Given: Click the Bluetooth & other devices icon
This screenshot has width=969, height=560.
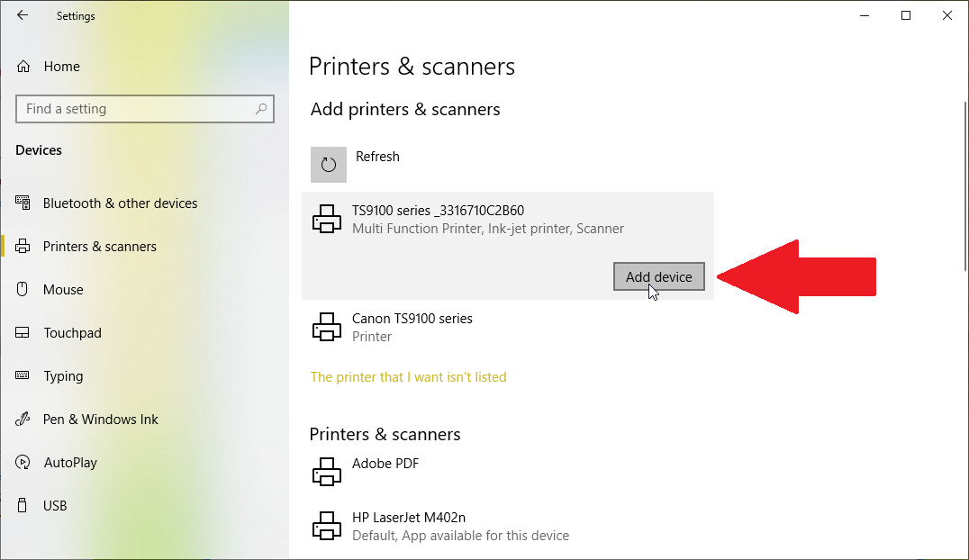Looking at the screenshot, I should (x=23, y=203).
